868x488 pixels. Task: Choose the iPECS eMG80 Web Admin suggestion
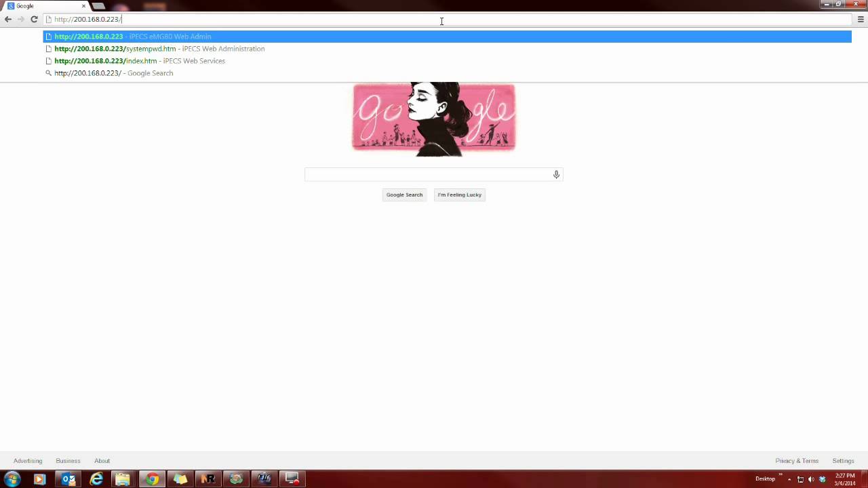[448, 37]
